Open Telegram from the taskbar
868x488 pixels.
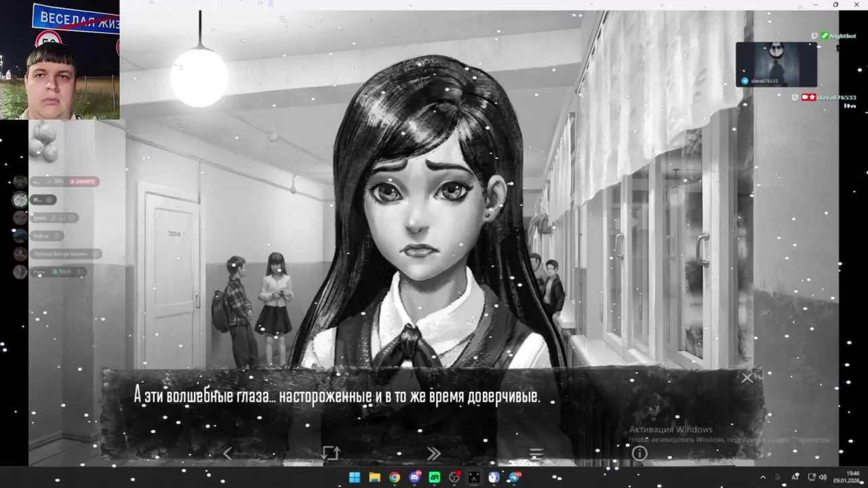514,477
